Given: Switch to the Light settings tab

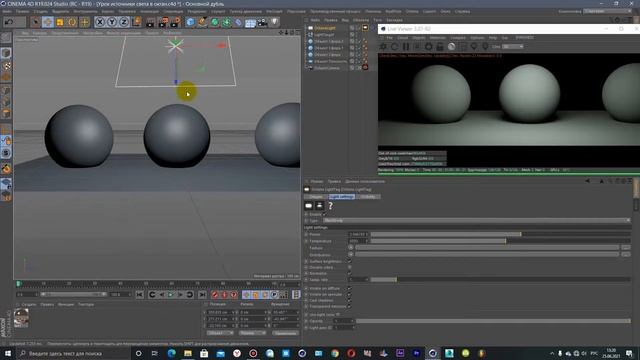Looking at the screenshot, I should (x=342, y=197).
